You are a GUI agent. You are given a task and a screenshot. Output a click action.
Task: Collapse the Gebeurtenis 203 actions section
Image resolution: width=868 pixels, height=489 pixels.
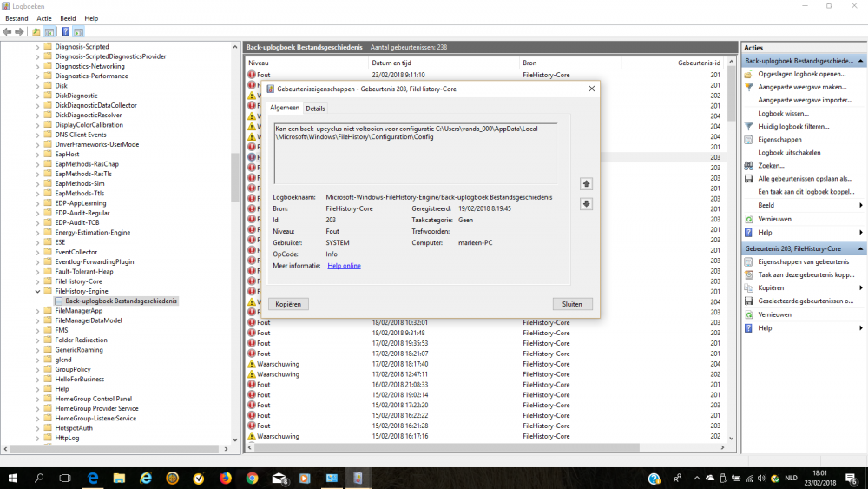click(x=860, y=248)
